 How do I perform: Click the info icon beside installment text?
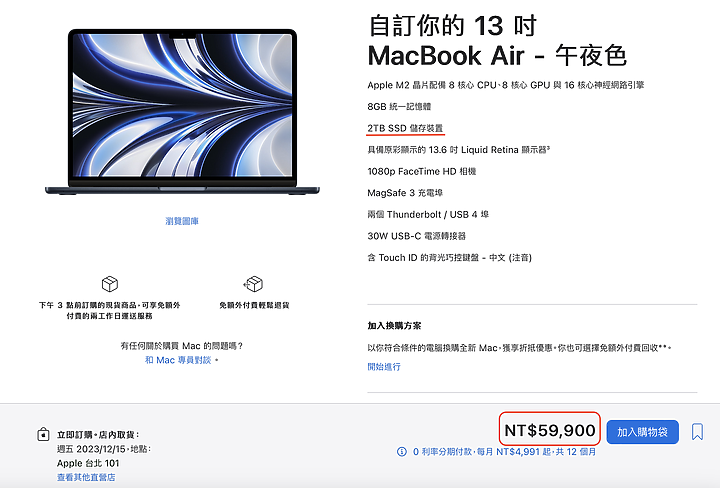click(402, 452)
